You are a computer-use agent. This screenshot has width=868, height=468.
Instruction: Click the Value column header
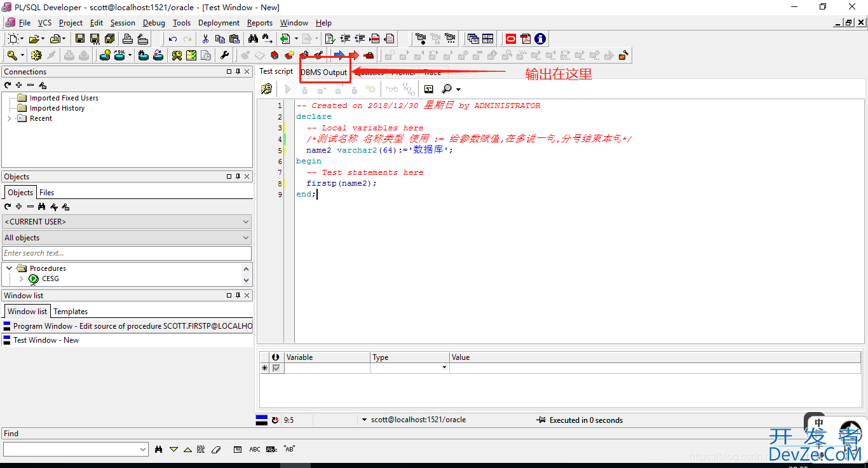[x=656, y=357]
